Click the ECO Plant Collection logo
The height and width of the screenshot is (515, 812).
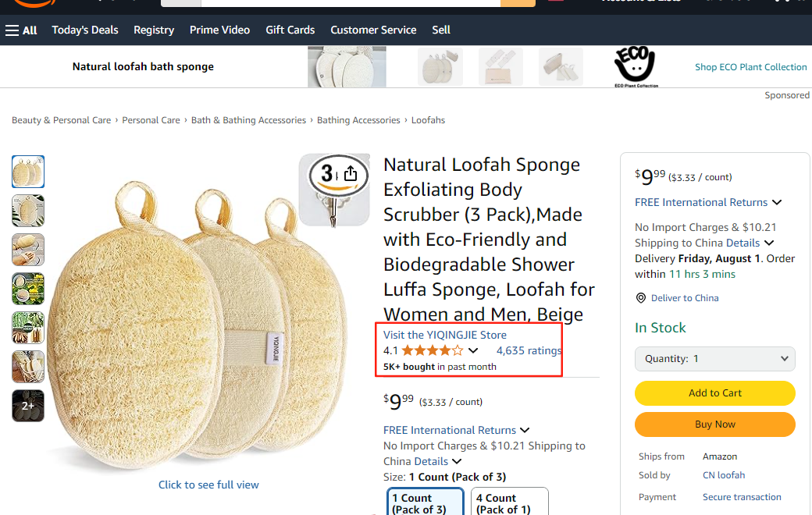coord(636,66)
